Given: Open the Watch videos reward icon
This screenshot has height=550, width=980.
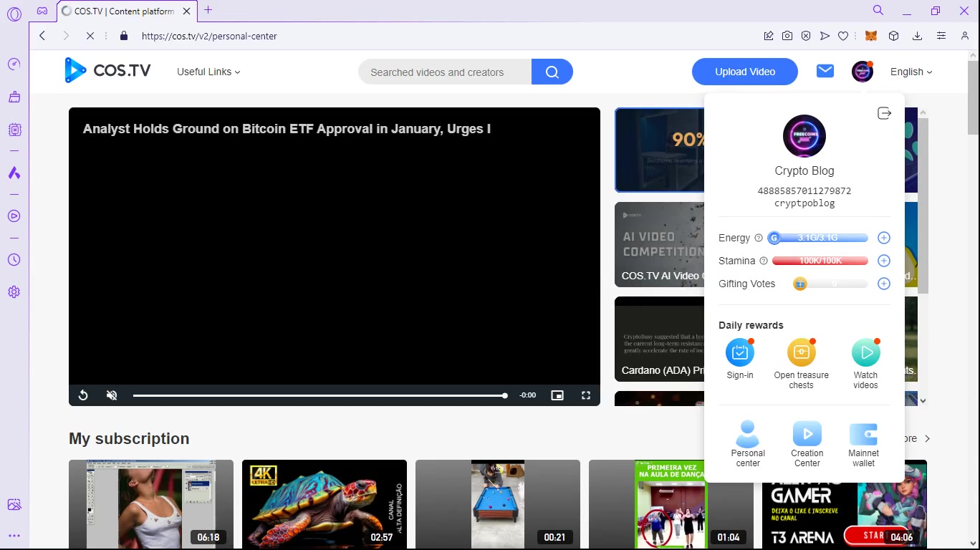Looking at the screenshot, I should pyautogui.click(x=865, y=352).
